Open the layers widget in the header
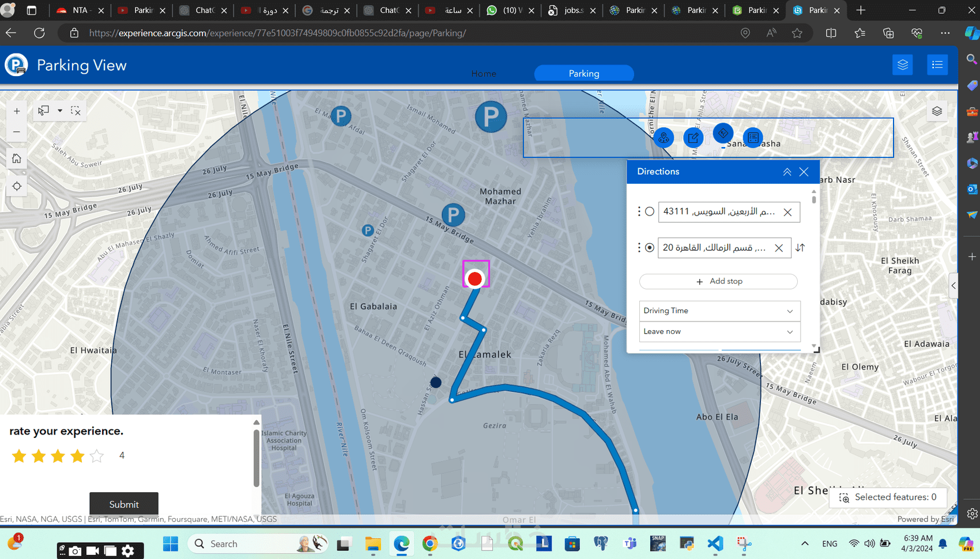This screenshot has height=559, width=980. [903, 65]
